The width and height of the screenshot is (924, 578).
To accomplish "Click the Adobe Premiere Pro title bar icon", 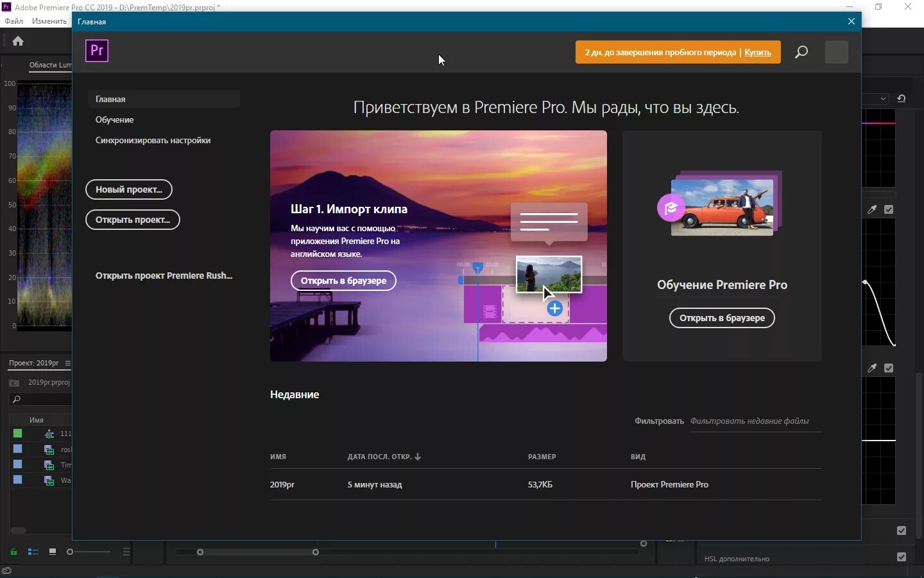I will [x=6, y=7].
